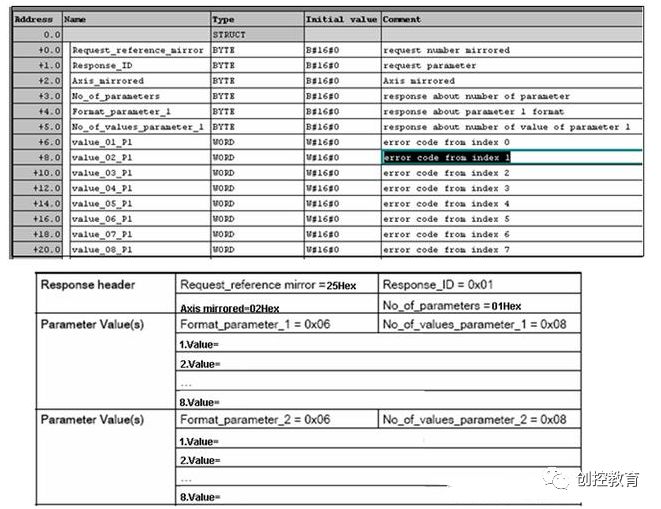Select address cell +6.0
661x509 pixels.
coord(38,142)
